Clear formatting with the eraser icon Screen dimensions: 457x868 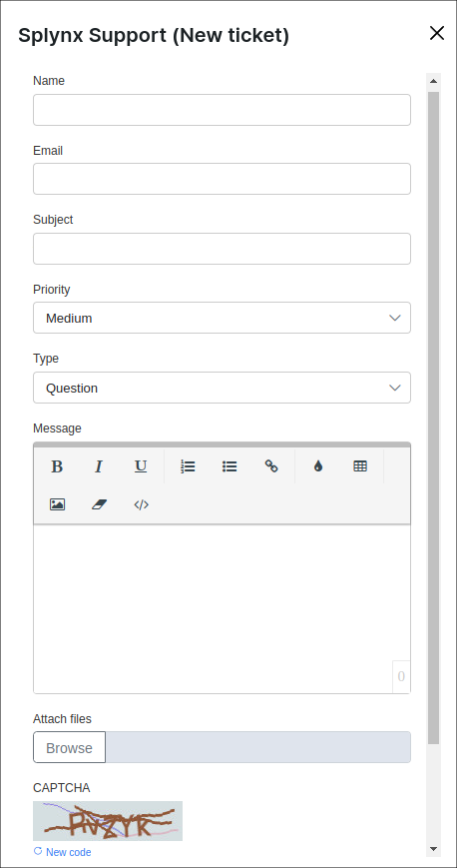99,504
